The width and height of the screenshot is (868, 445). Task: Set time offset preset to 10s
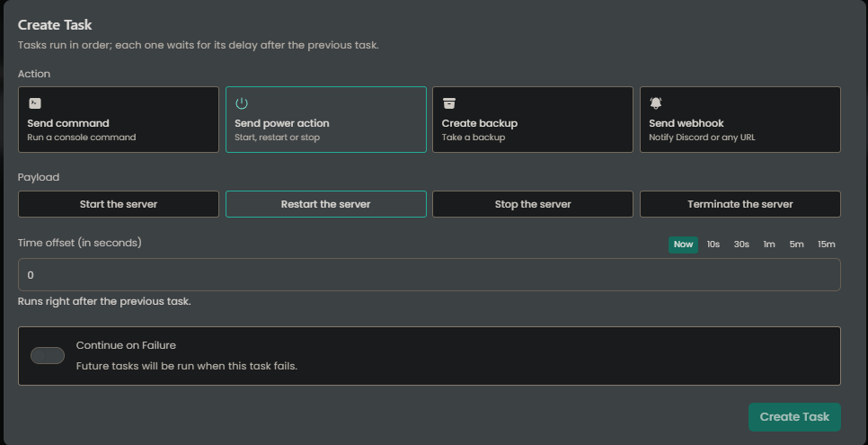(713, 245)
